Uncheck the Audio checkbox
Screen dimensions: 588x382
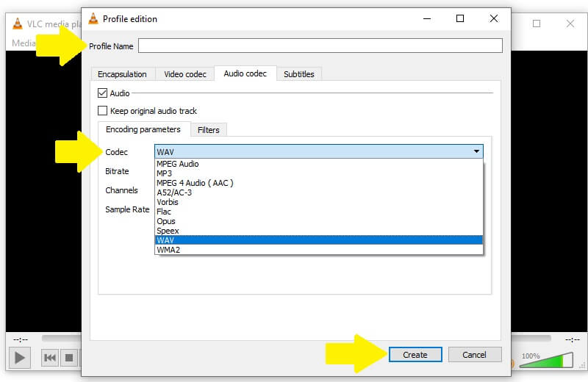(103, 93)
